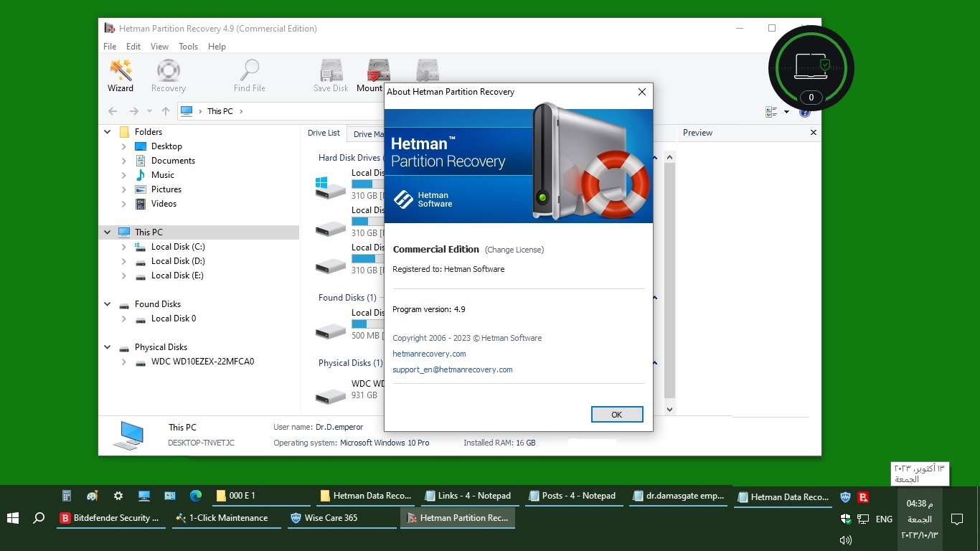Viewport: 980px width, 551px height.
Task: Select This PC in the tree
Action: (x=149, y=232)
